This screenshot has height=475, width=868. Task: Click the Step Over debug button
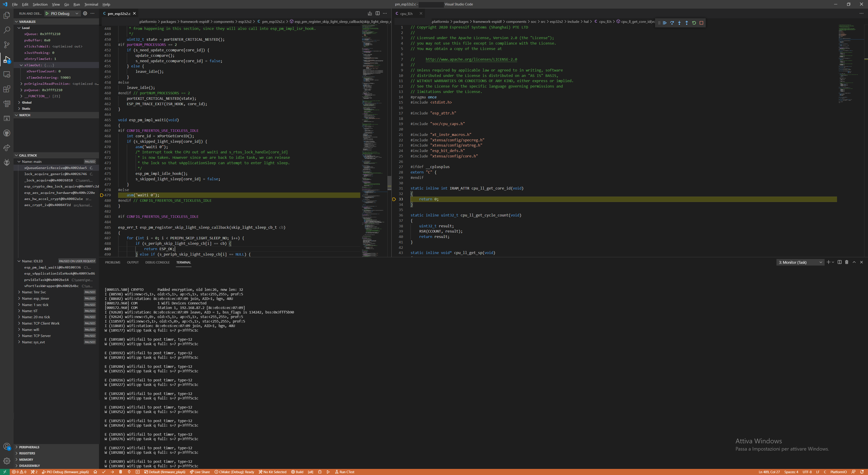[x=672, y=23]
